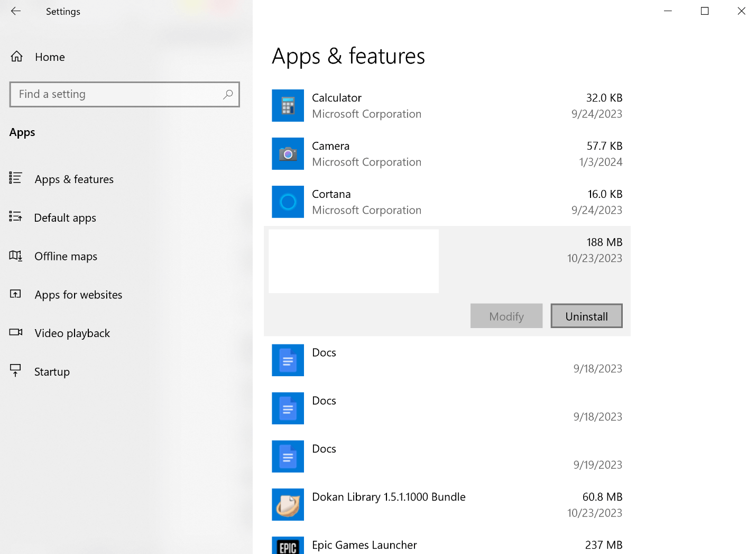The width and height of the screenshot is (756, 554).
Task: Click the Calculator app icon
Action: pos(288,106)
